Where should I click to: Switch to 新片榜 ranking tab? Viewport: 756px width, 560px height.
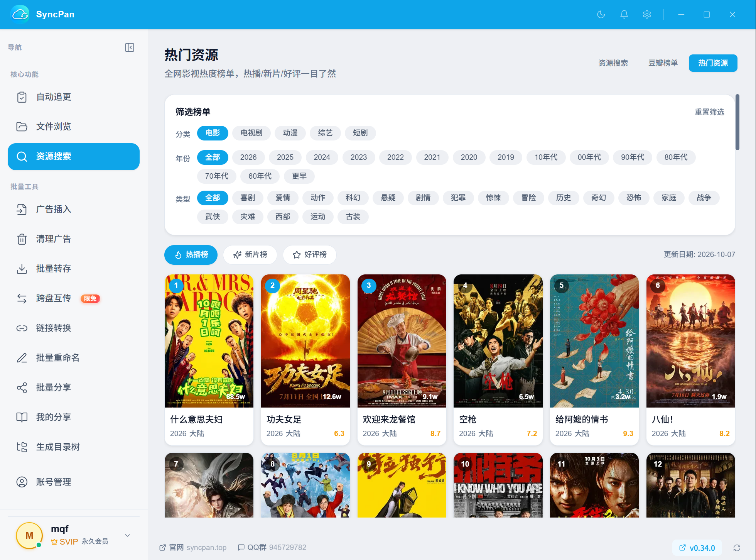click(250, 255)
